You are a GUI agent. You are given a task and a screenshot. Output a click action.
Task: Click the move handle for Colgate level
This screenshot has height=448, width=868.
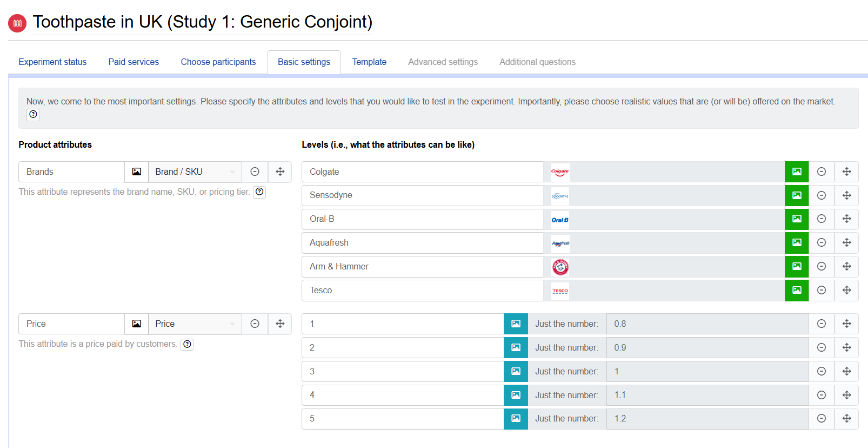pyautogui.click(x=847, y=172)
